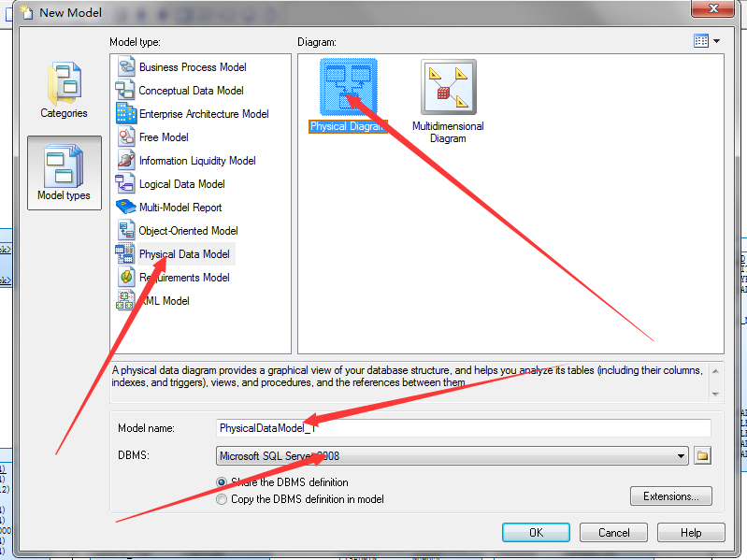The width and height of the screenshot is (747, 560).
Task: Enable Share the DBMS definition option
Action: tap(221, 482)
